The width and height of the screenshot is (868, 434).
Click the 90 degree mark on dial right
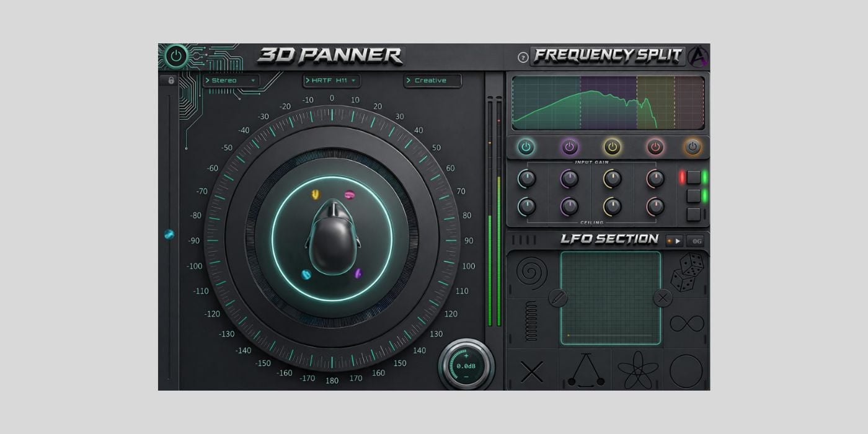pos(469,241)
